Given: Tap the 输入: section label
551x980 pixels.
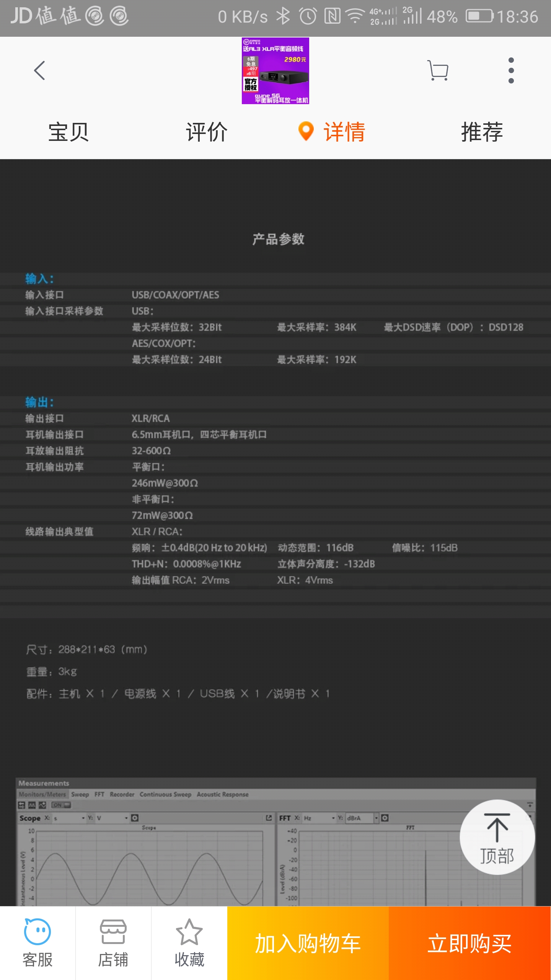Looking at the screenshot, I should [40, 279].
